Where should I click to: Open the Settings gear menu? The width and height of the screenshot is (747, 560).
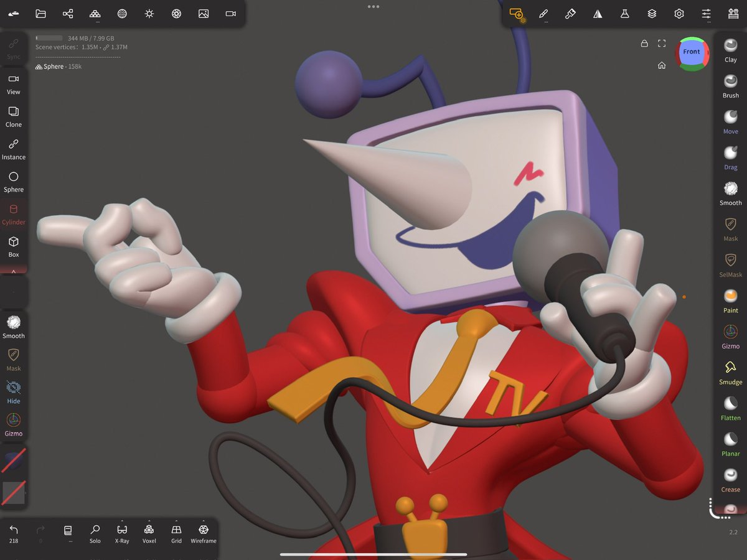tap(679, 14)
